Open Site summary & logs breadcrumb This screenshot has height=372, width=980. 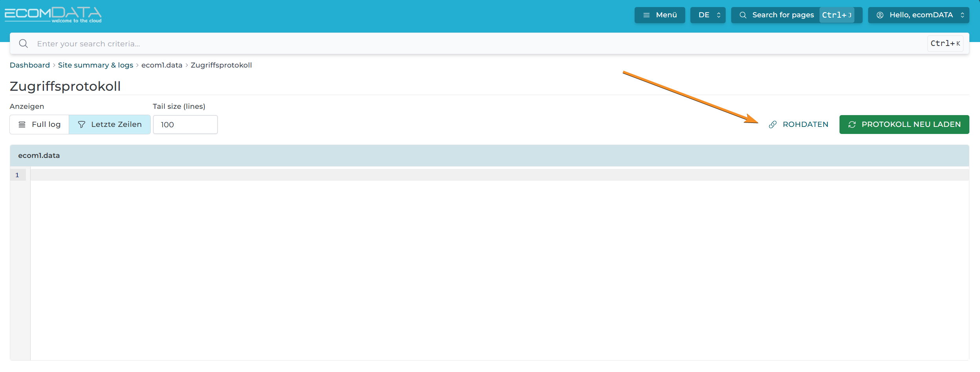pyautogui.click(x=95, y=65)
